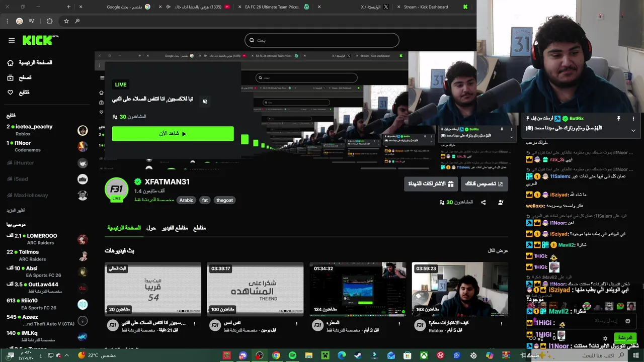
Task: Open chat settings gear icon
Action: point(605,338)
